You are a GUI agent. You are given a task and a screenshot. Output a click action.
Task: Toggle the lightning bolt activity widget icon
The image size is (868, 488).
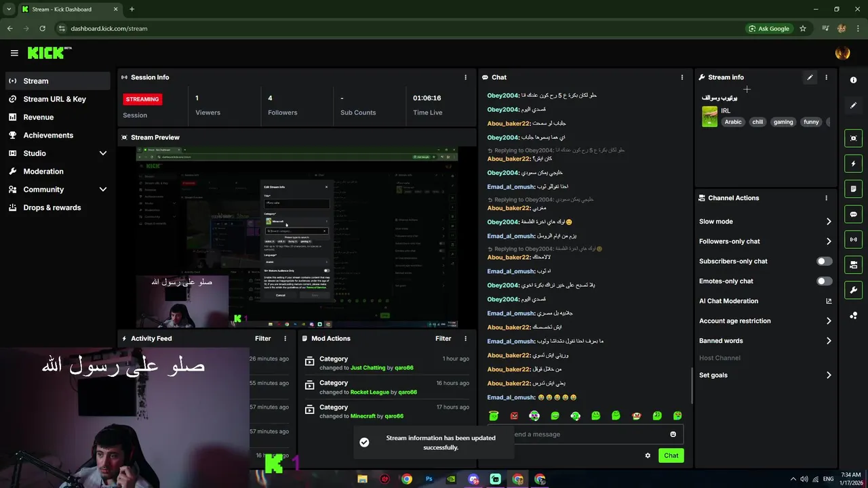pos(853,163)
